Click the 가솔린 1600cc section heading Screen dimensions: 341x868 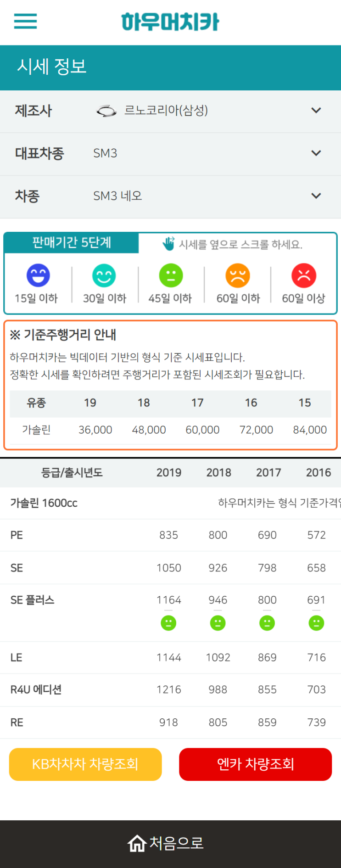(44, 503)
